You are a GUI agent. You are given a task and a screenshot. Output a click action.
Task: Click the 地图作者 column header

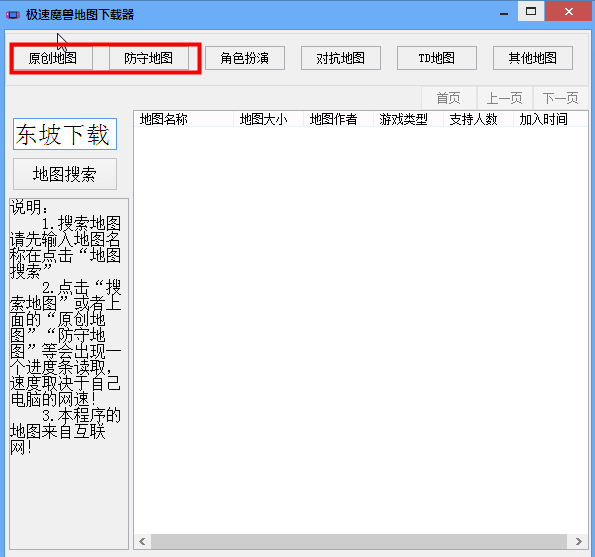[338, 119]
